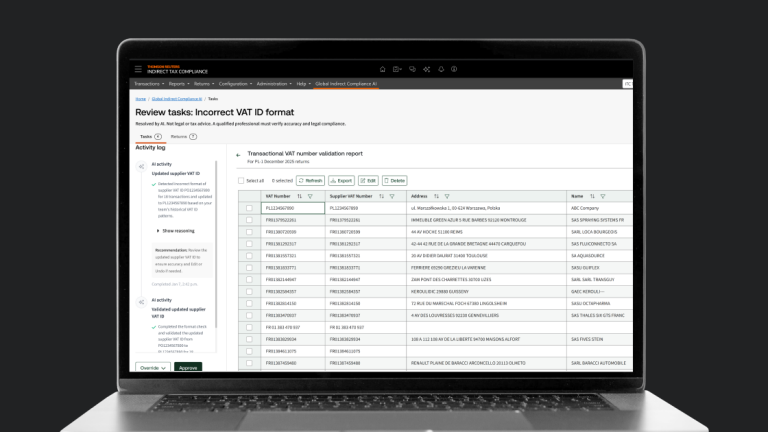Click address cell 44 AV HOCHE 51100 REIMS
This screenshot has height=432, width=768.
(x=486, y=232)
